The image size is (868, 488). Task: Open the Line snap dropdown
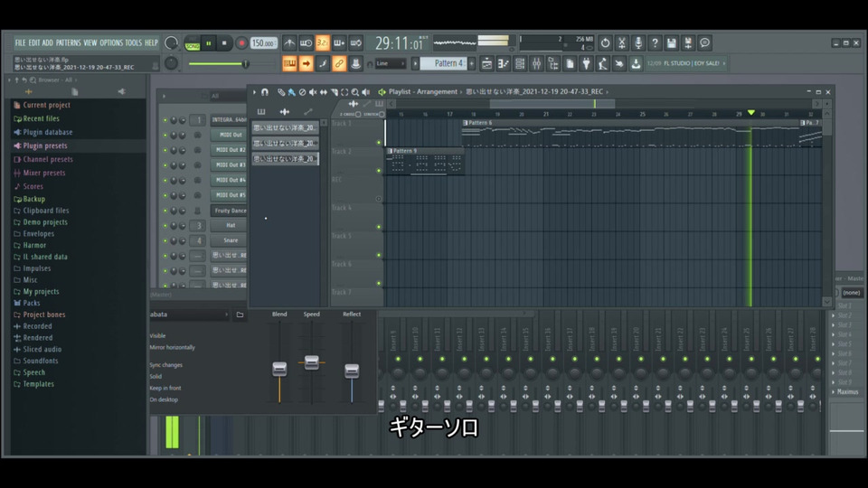[x=391, y=63]
